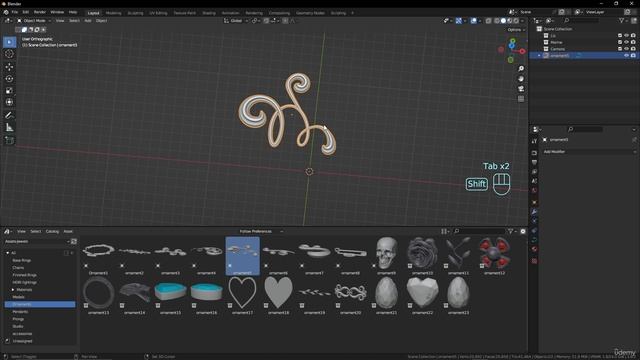Click the navigation gizmo green Y axis
The image size is (640, 360).
[513, 41]
